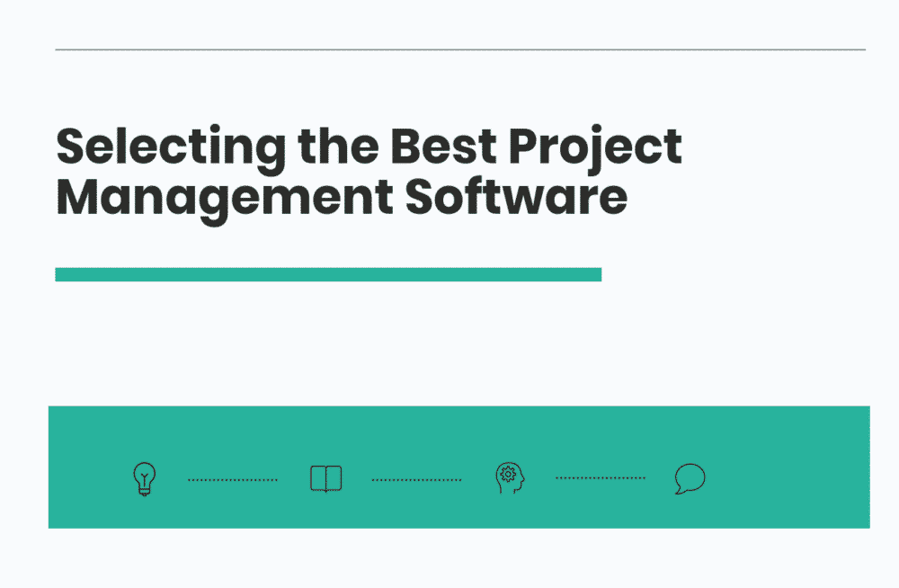This screenshot has height=588, width=899.
Task: Click the green underline bar below the title
Action: [x=330, y=271]
